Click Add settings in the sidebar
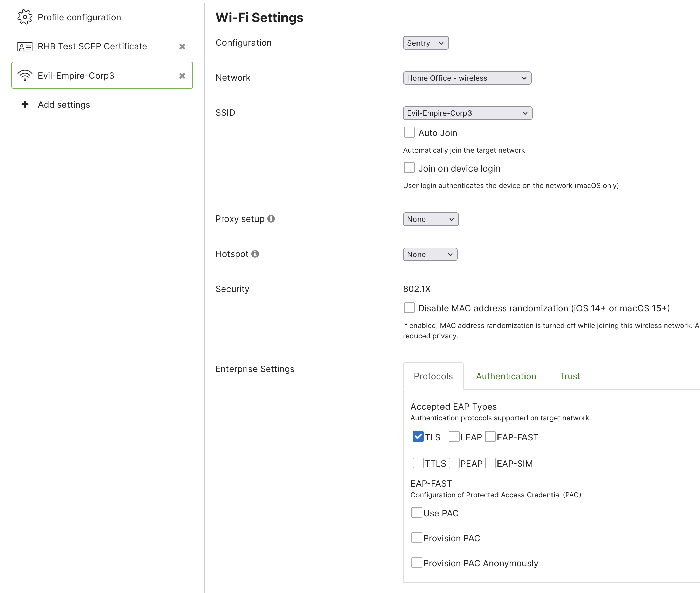The image size is (700, 593). point(63,105)
